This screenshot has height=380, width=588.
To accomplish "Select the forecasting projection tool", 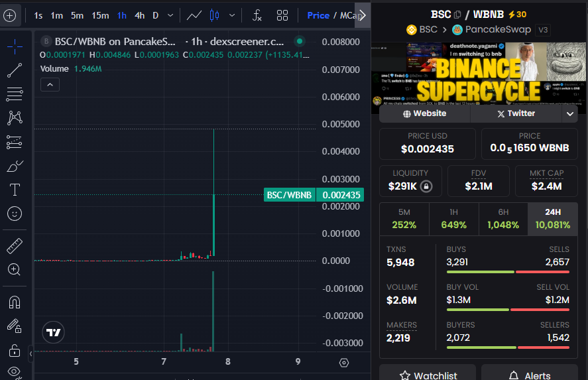I will point(15,142).
